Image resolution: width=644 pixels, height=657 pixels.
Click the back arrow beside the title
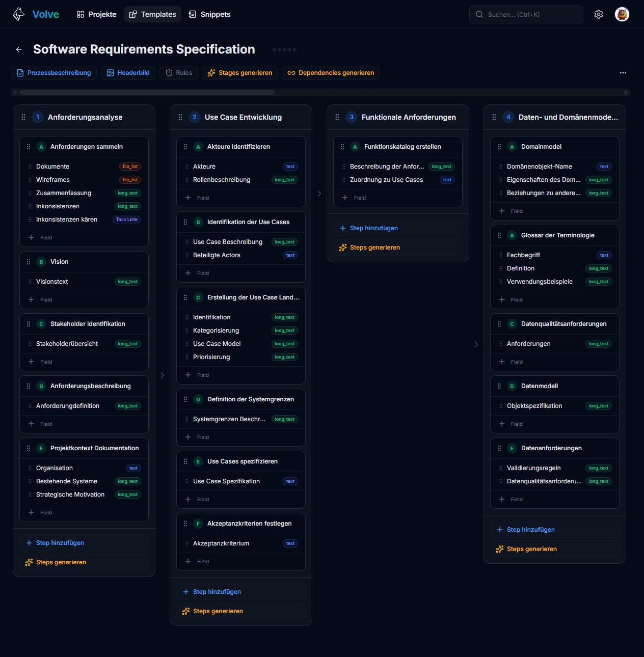point(19,49)
